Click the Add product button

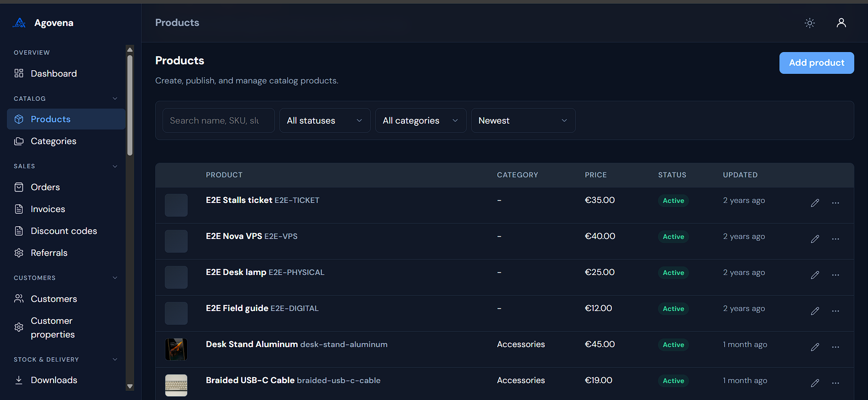click(816, 63)
